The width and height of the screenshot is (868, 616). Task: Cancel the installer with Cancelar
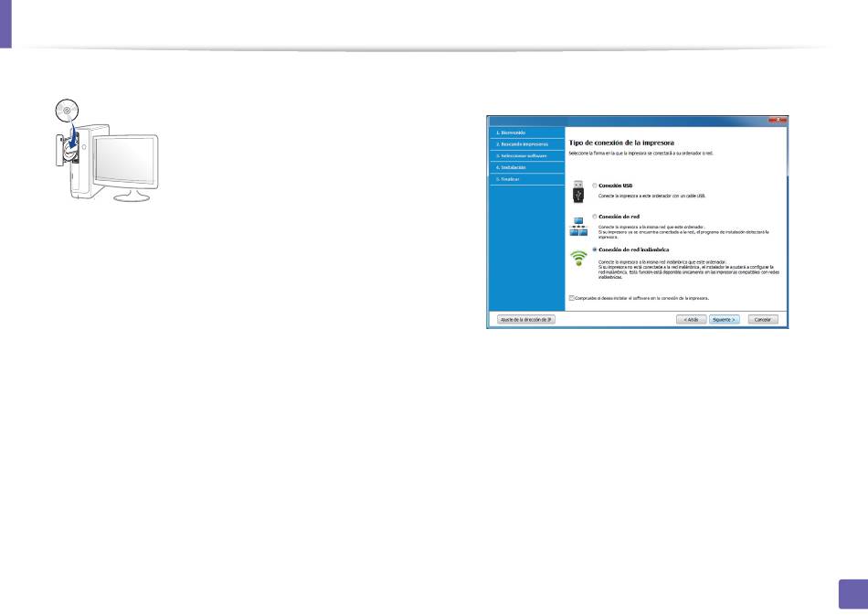tap(763, 320)
